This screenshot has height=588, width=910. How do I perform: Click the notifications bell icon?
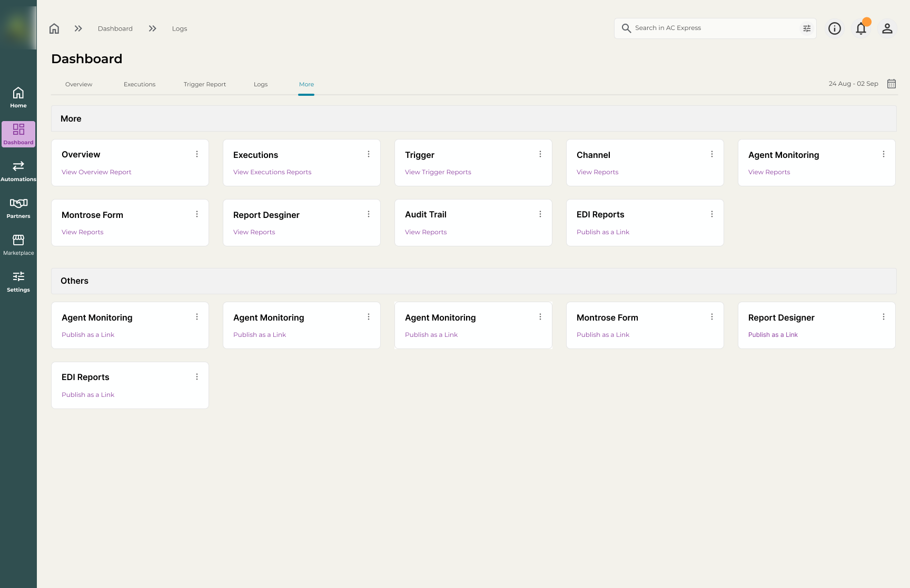(861, 28)
